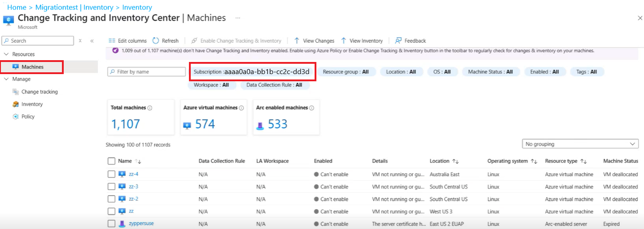Click the Arc-enabled server resource type cell

tap(565, 224)
